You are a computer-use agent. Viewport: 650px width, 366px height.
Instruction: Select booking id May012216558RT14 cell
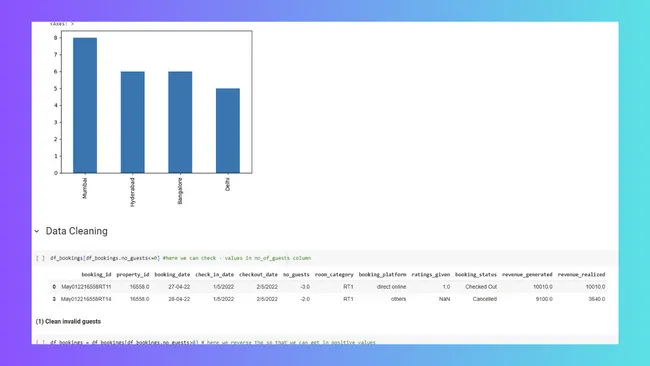[x=86, y=299]
